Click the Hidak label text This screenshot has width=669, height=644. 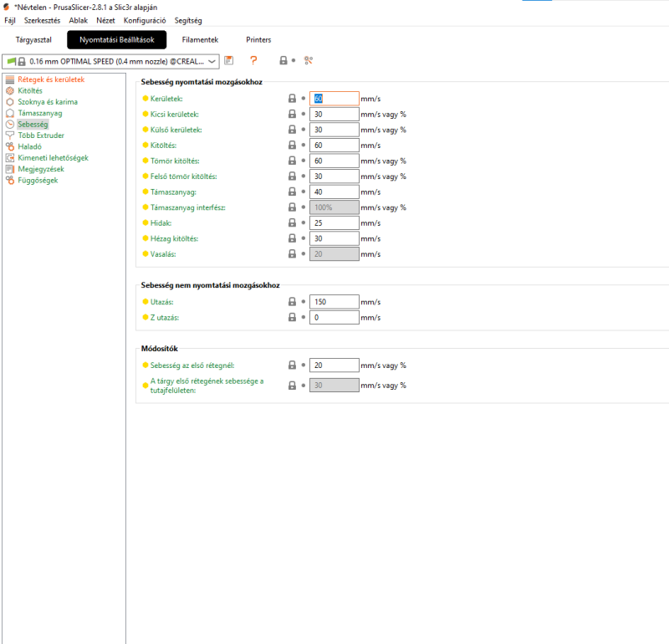pyautogui.click(x=161, y=222)
